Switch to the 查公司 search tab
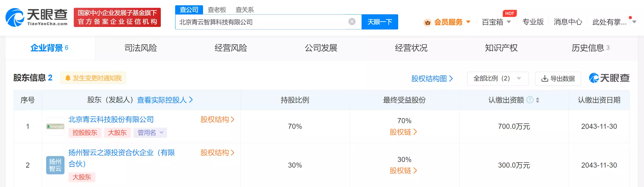644x187 pixels. pyautogui.click(x=189, y=10)
